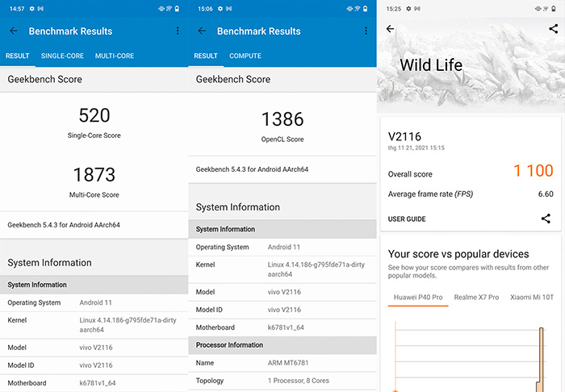Viewport: 565px width, 392px height.
Task: Select Xiaomi Mi 10T comparison tab
Action: [532, 298]
